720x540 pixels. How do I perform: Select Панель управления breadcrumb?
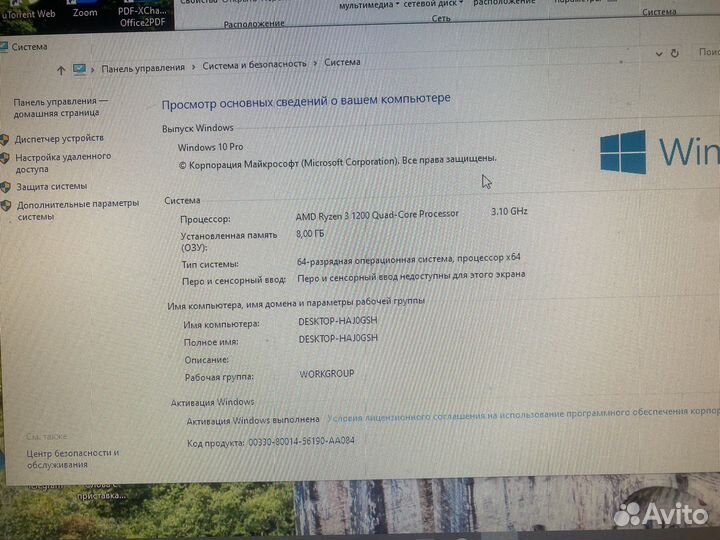(x=143, y=68)
